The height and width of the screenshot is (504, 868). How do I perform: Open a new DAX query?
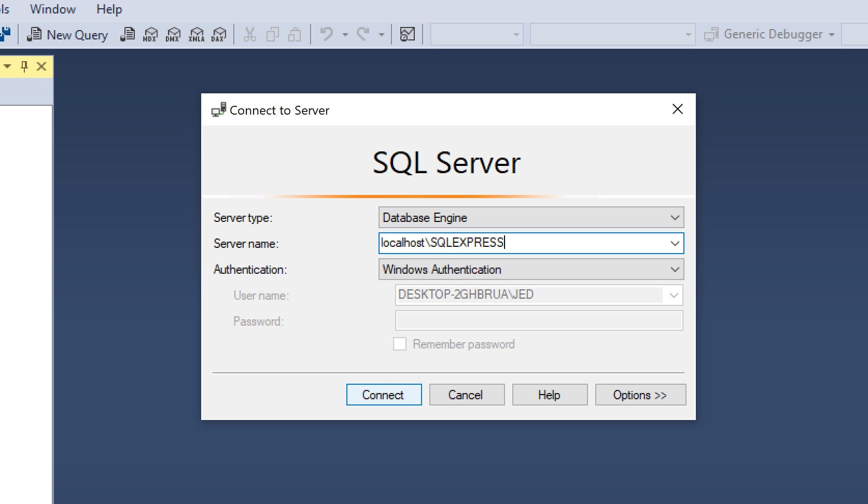tap(219, 34)
